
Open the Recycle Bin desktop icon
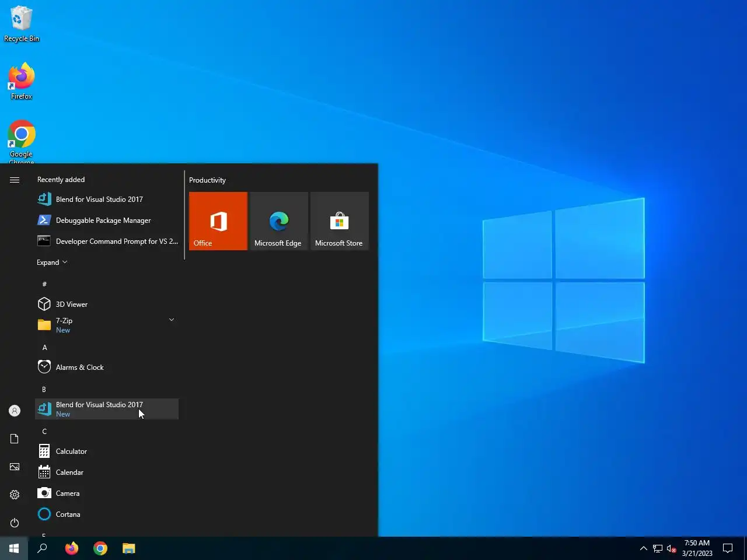point(22,24)
